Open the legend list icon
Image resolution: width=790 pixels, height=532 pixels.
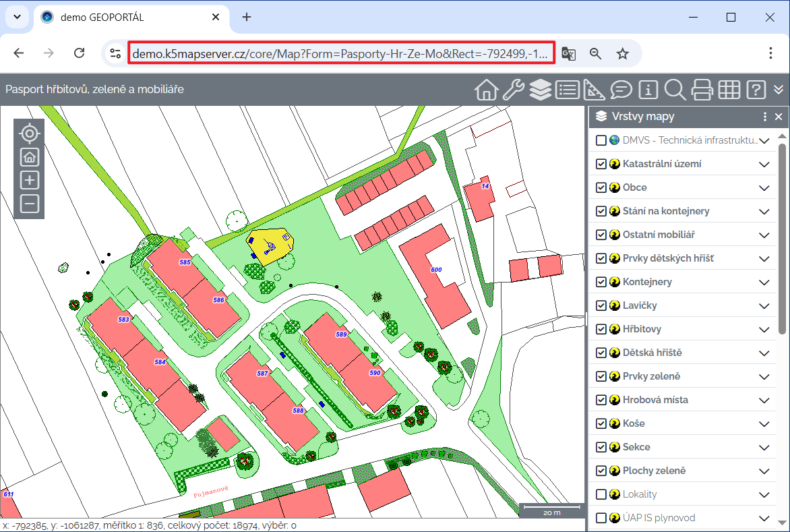[568, 89]
